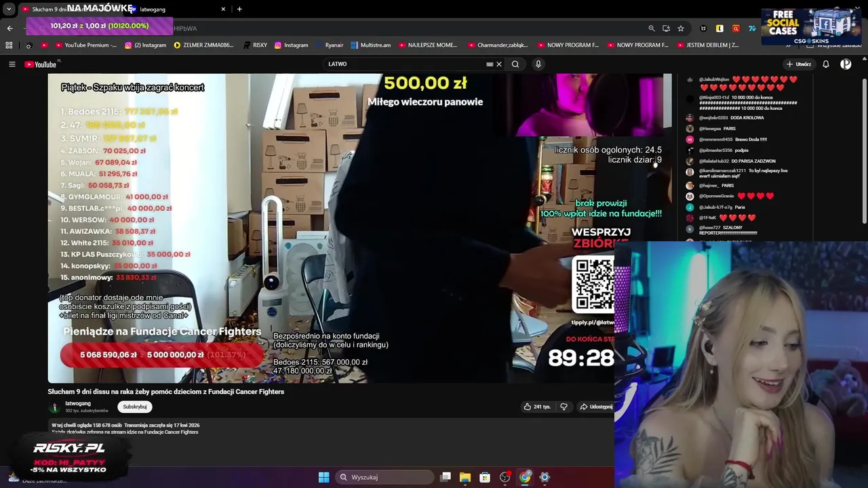Open the 'ZELMER ZMMA086' bookmark
This screenshot has height=488, width=868.
point(203,45)
